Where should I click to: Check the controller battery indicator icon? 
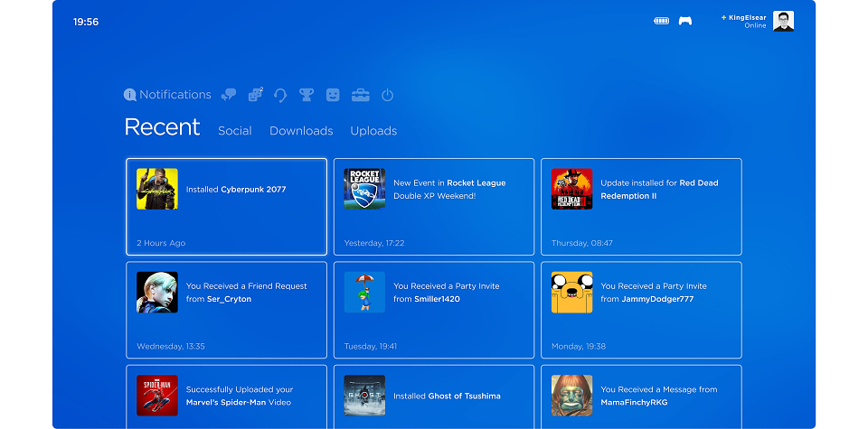(661, 21)
